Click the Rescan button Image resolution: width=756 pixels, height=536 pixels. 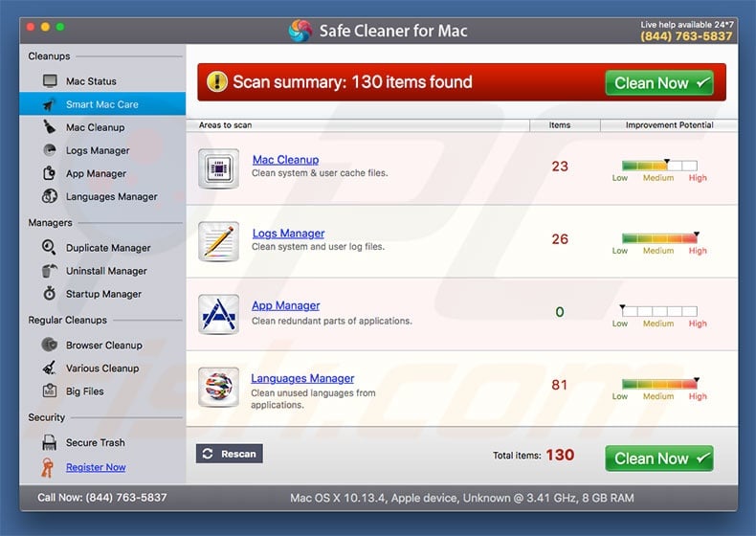pos(229,454)
